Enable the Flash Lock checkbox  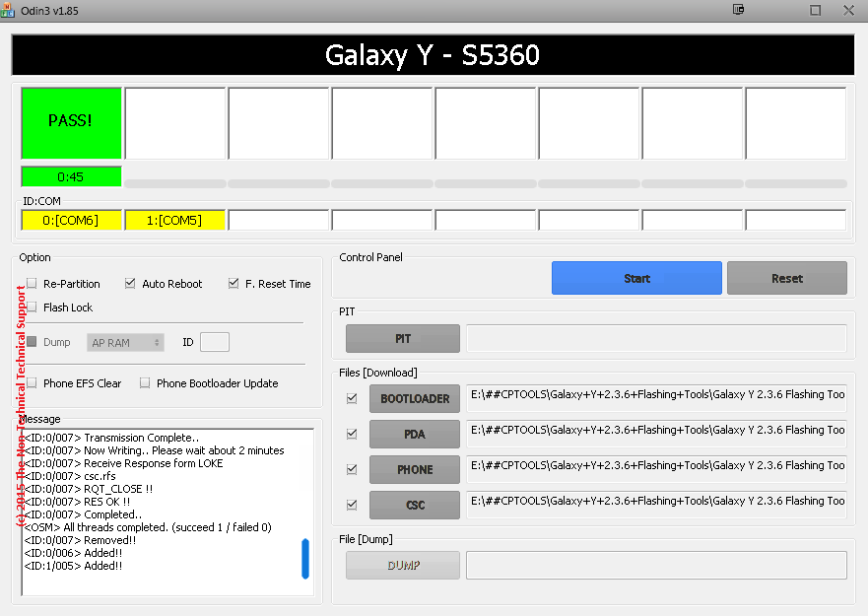point(33,307)
